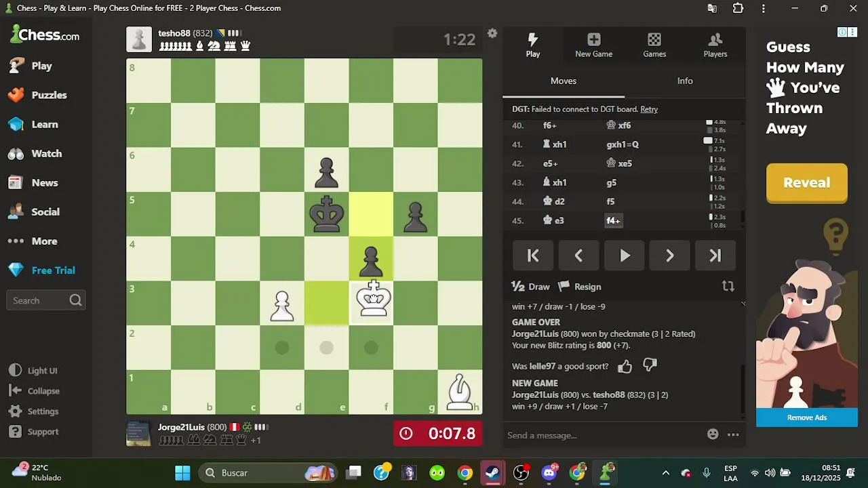The width and height of the screenshot is (868, 488).
Task: Open board settings gear icon
Action: (x=492, y=33)
